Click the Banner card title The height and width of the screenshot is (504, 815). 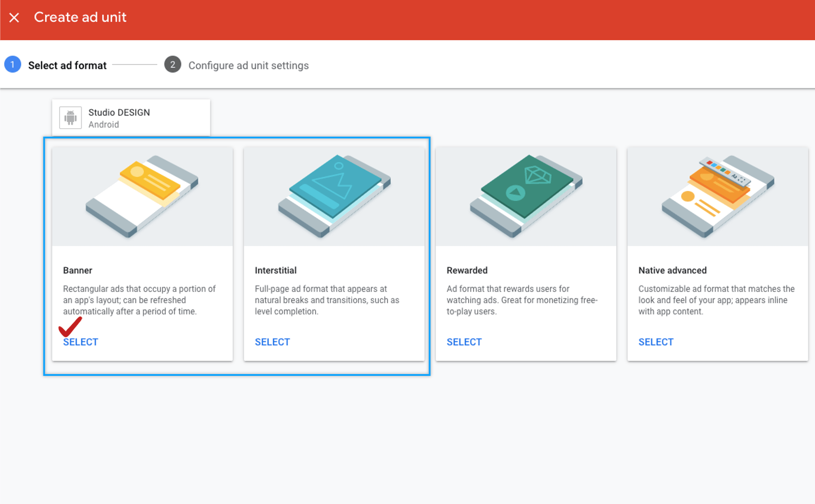click(x=78, y=271)
